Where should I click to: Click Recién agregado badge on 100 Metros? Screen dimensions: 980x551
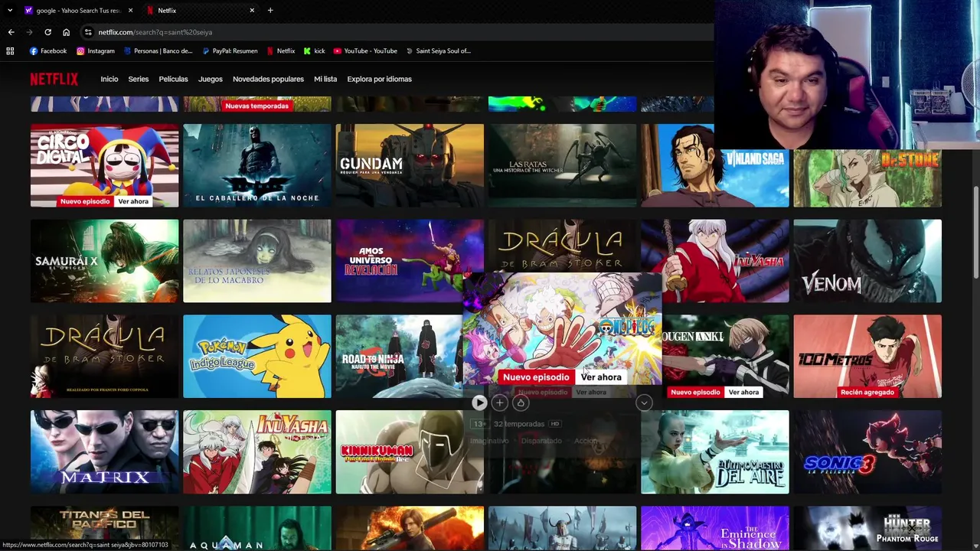[867, 392]
